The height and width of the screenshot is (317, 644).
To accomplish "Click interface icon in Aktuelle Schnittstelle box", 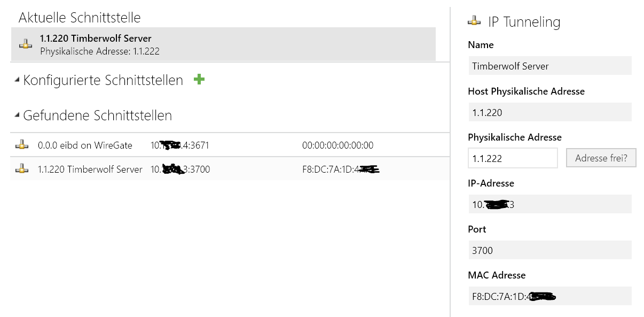I will [x=26, y=44].
